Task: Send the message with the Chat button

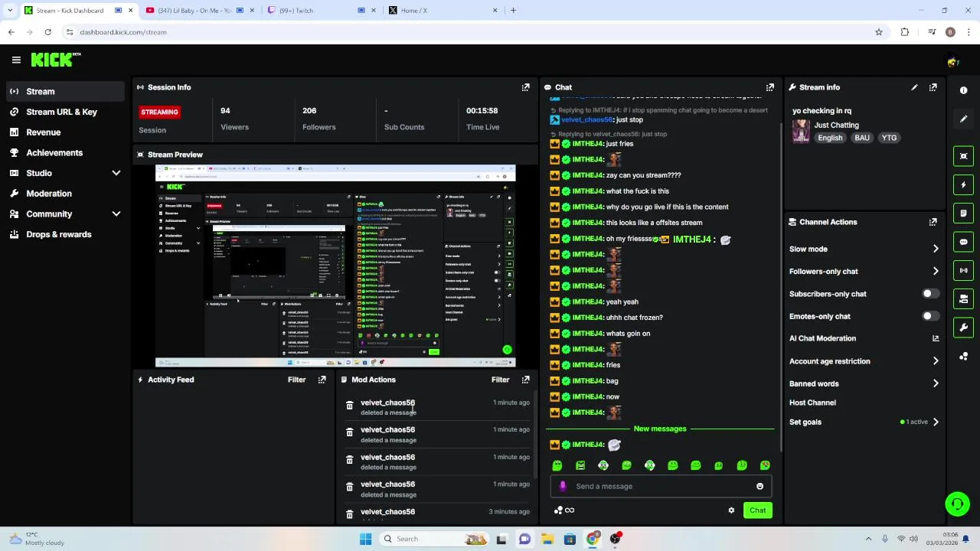Action: (757, 510)
